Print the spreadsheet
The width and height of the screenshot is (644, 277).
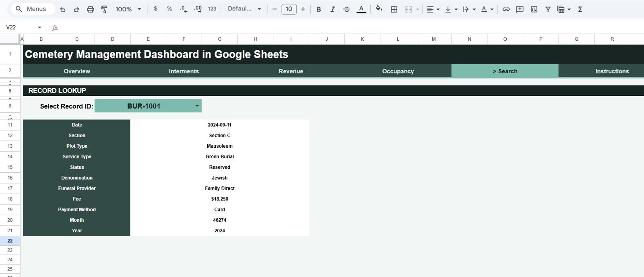coord(91,9)
